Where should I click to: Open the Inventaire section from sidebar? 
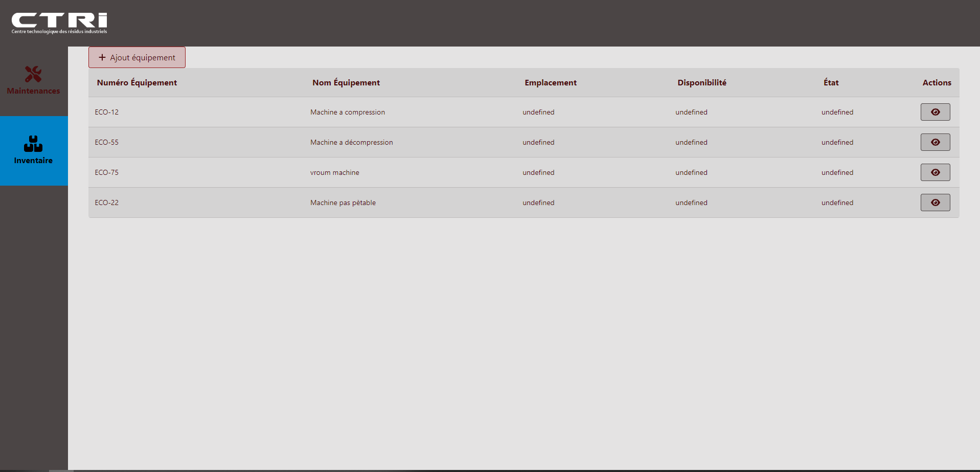(33, 150)
